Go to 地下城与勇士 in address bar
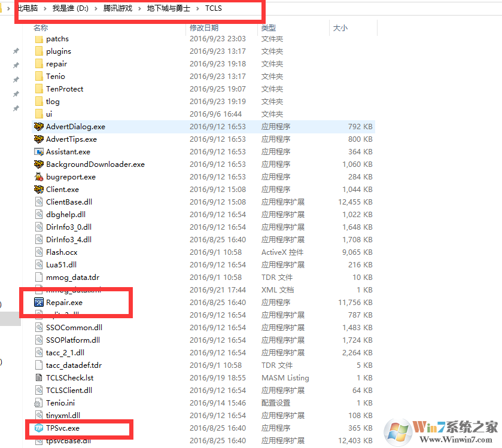 coord(168,8)
